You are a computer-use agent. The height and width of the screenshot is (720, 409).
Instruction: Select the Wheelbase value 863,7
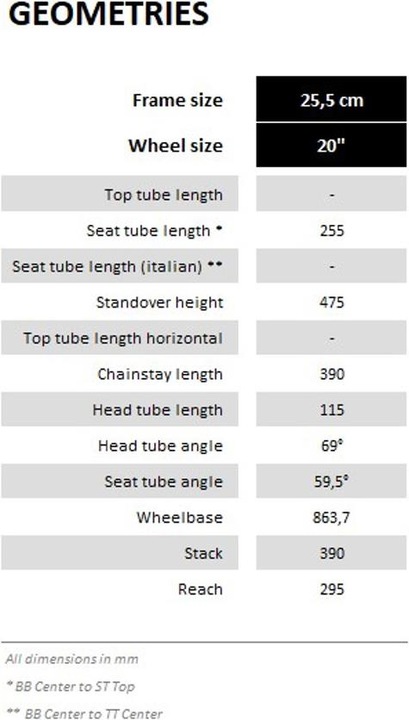[x=331, y=518]
